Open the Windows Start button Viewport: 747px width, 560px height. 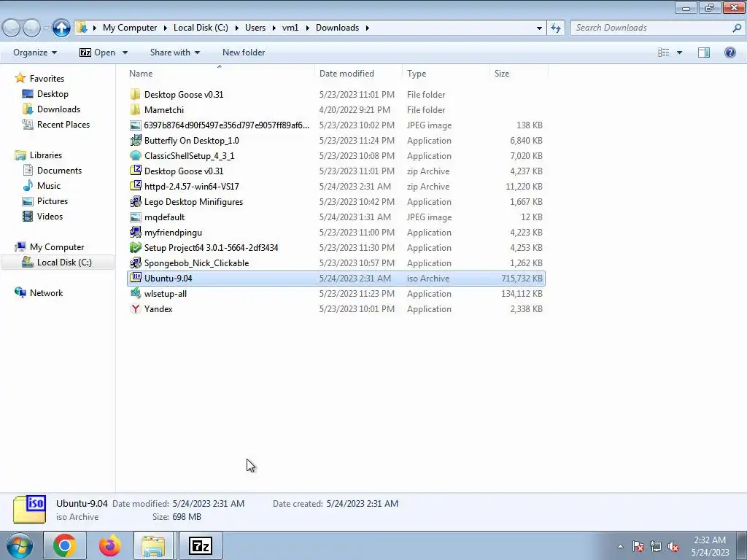point(20,546)
